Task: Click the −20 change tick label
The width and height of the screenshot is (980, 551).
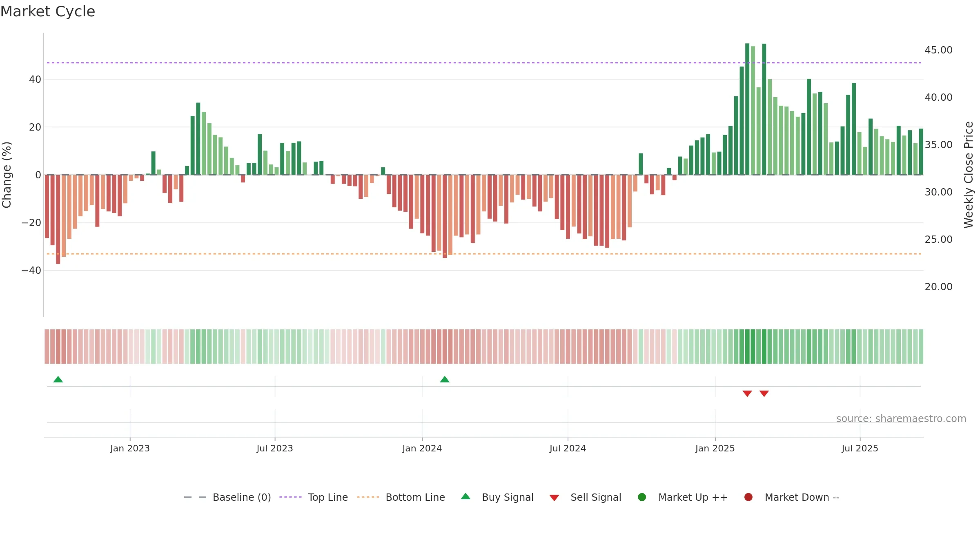Action: point(31,222)
